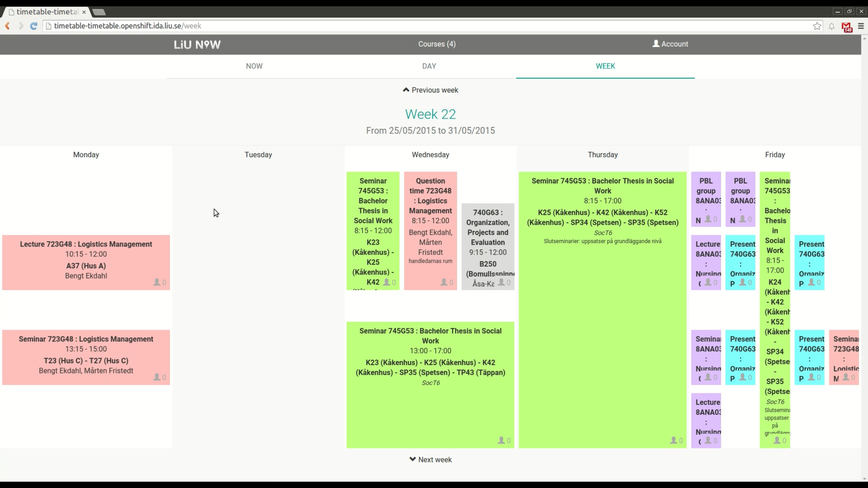Screen dimensions: 868x488
Task: Click attendee icon on Wednesday 8:15 Seminar card
Action: (x=386, y=282)
